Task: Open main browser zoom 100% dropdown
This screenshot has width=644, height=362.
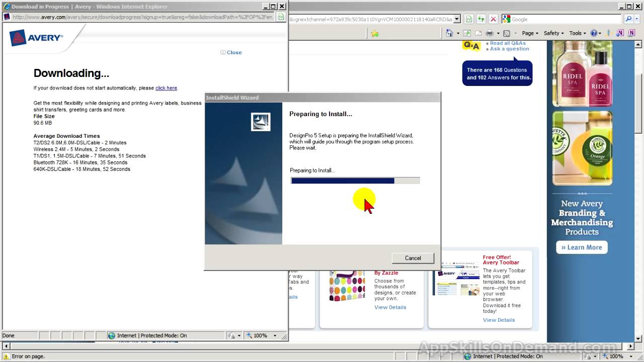Action: click(630, 356)
